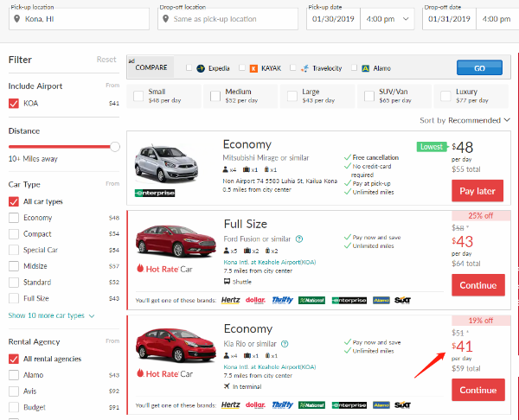Select the Medium car size tab
This screenshot has height=420, width=519.
pyautogui.click(x=240, y=96)
